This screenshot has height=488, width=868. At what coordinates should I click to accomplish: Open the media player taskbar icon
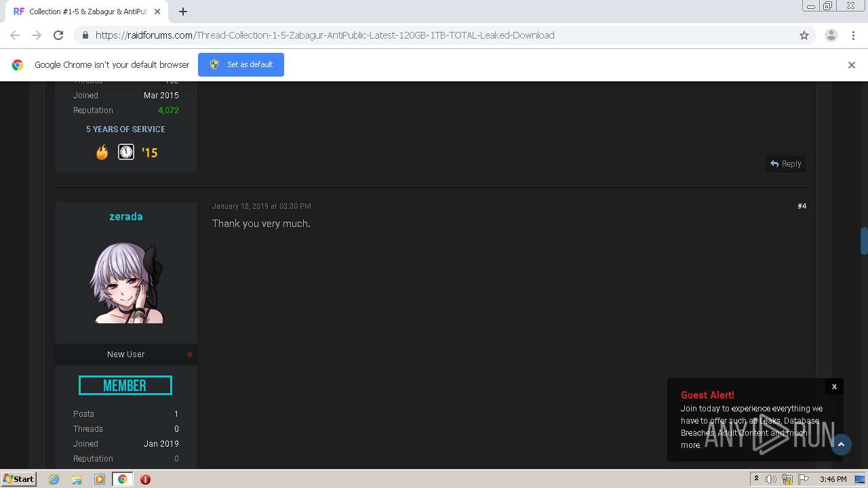[x=100, y=479]
